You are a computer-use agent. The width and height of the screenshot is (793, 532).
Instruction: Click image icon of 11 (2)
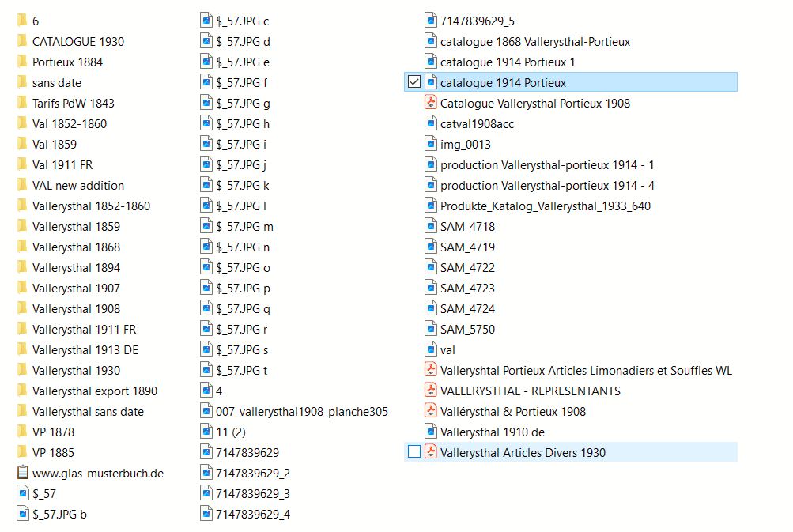point(206,432)
